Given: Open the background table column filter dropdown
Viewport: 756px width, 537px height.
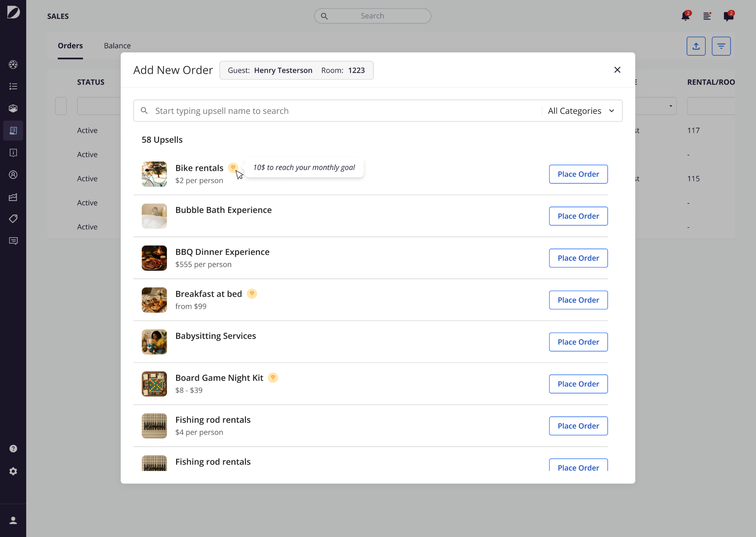Looking at the screenshot, I should [x=656, y=106].
